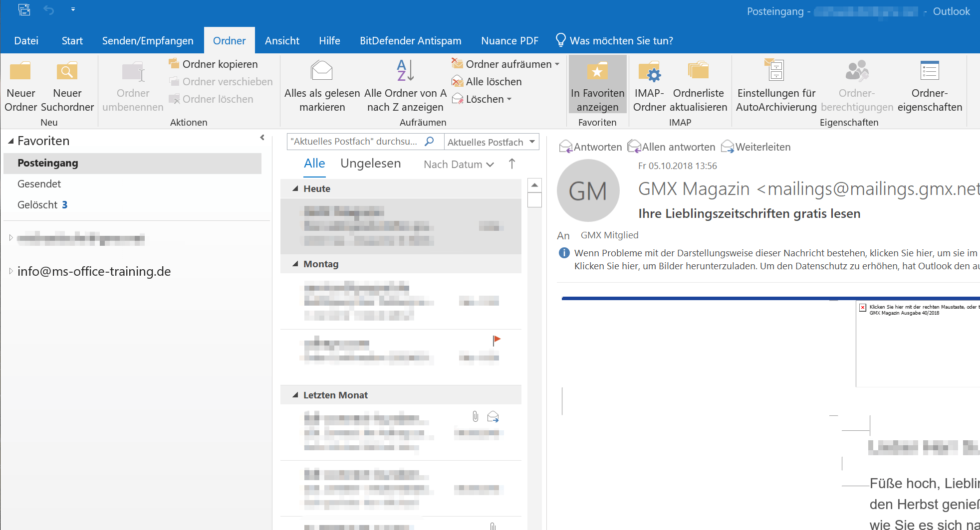The height and width of the screenshot is (530, 980).
Task: Click the search magnifier icon
Action: pos(429,142)
